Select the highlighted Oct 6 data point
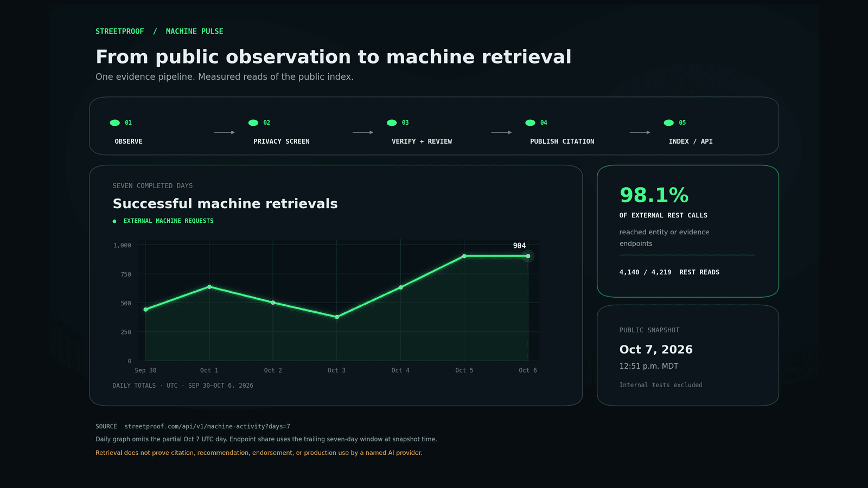 [x=528, y=256]
